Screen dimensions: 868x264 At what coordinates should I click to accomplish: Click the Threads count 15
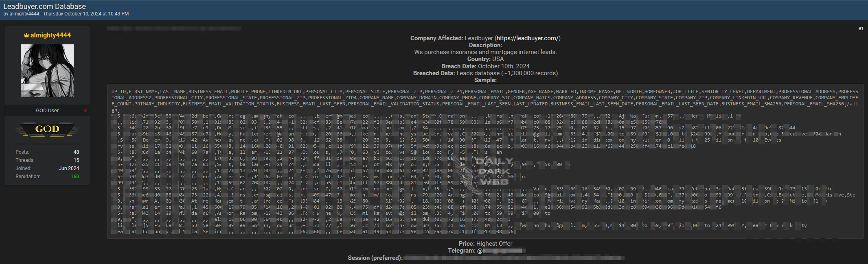(77, 160)
